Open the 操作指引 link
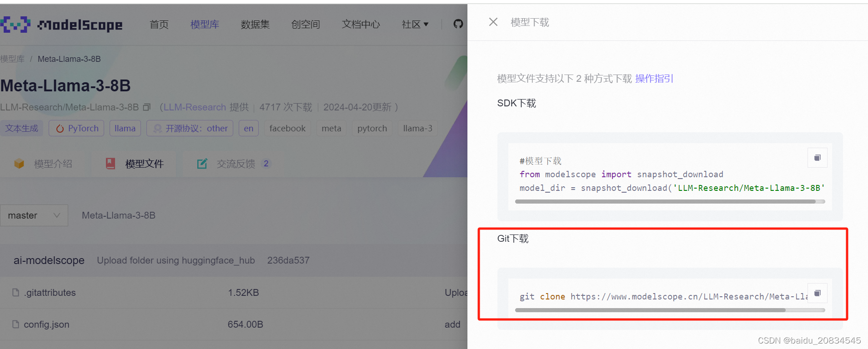The height and width of the screenshot is (349, 868). tap(654, 79)
